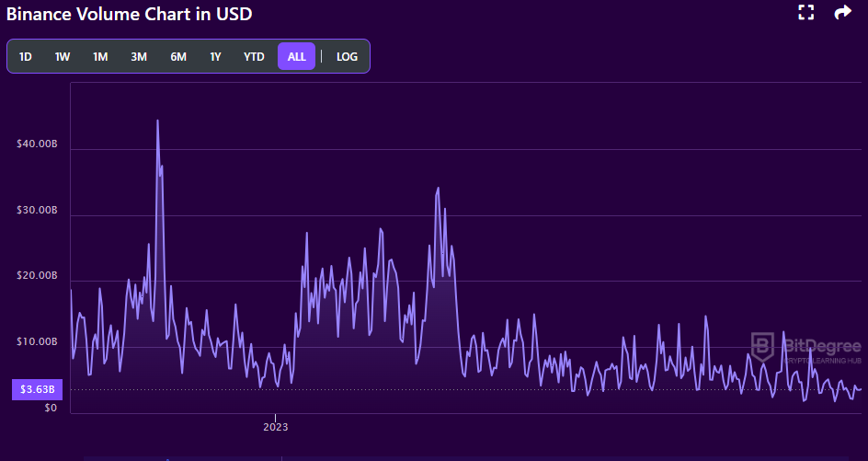This screenshot has width=868, height=461.
Task: Select the 1D time range
Action: [x=26, y=56]
